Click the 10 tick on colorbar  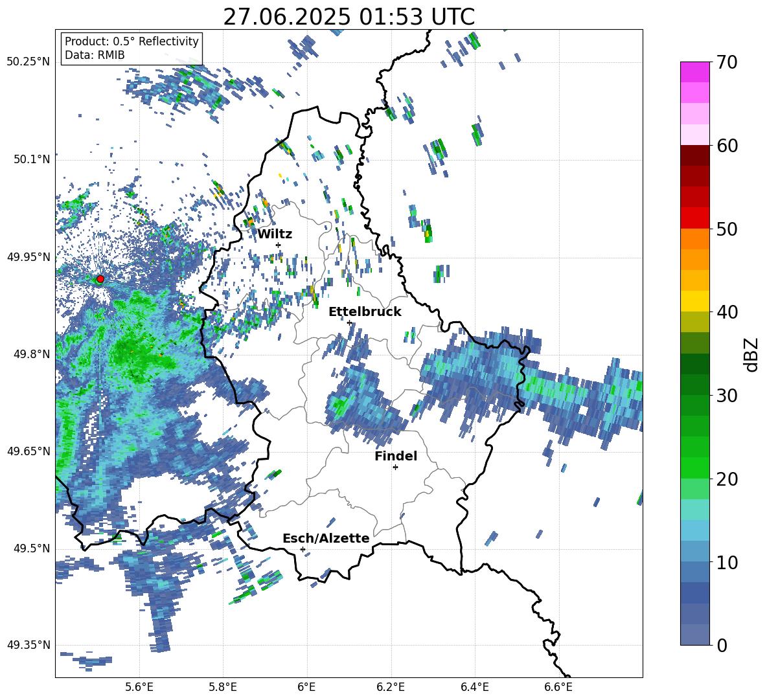(726, 562)
